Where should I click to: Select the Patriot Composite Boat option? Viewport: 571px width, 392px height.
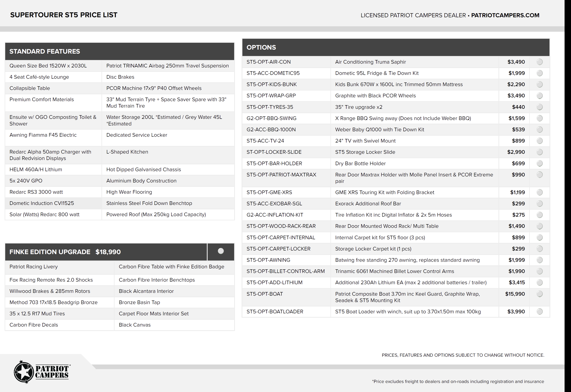click(x=539, y=294)
